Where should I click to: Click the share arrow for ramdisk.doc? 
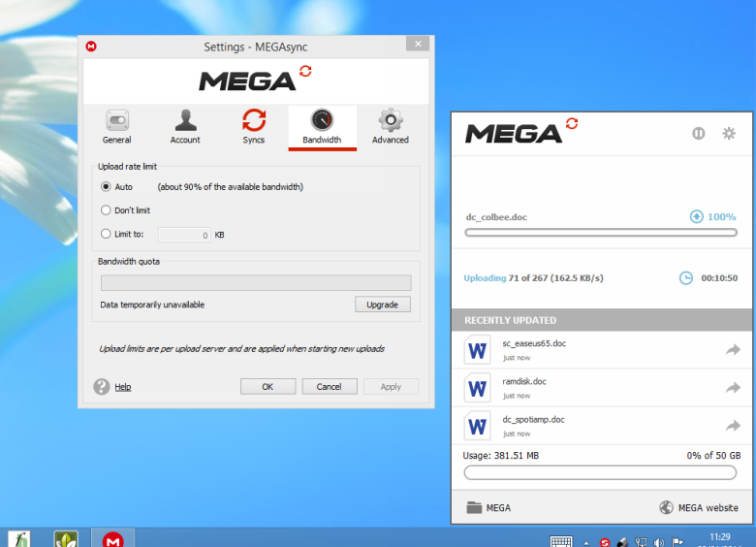(733, 388)
